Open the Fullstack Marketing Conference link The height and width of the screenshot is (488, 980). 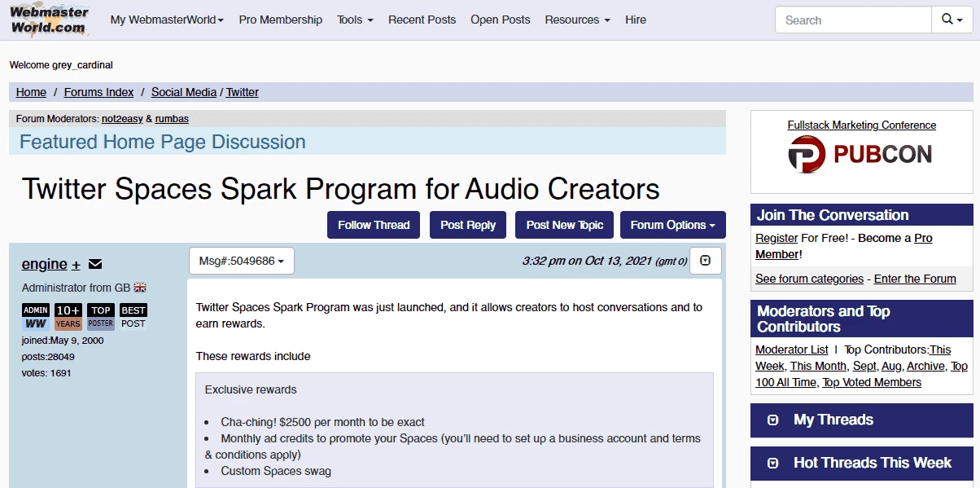click(862, 125)
